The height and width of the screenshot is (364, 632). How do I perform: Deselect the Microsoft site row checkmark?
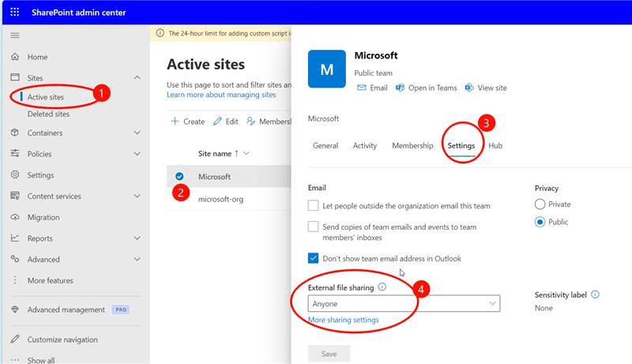[x=179, y=176]
